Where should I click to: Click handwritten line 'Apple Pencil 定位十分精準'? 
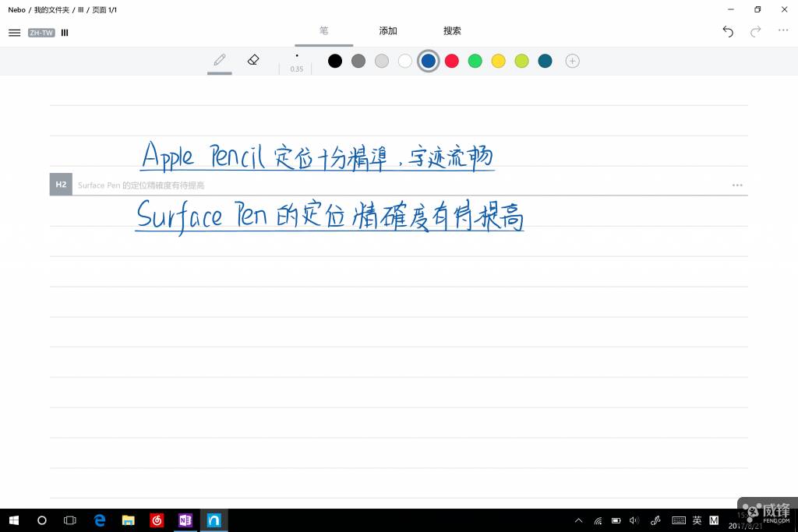317,156
